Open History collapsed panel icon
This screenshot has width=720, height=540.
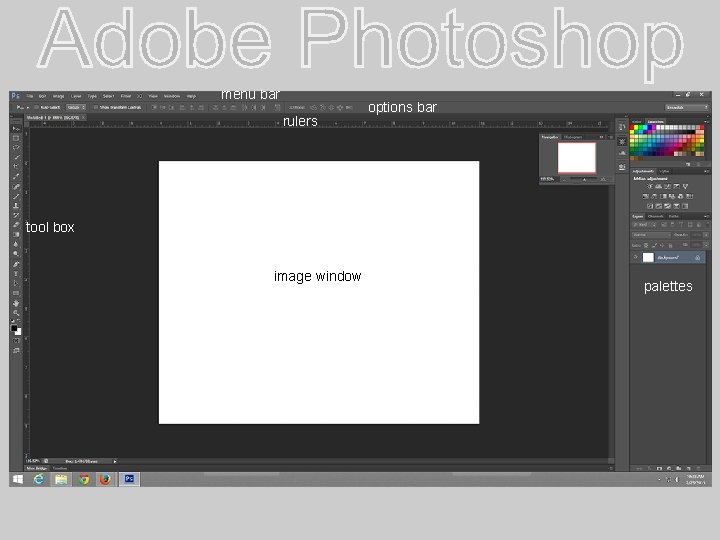coord(622,127)
